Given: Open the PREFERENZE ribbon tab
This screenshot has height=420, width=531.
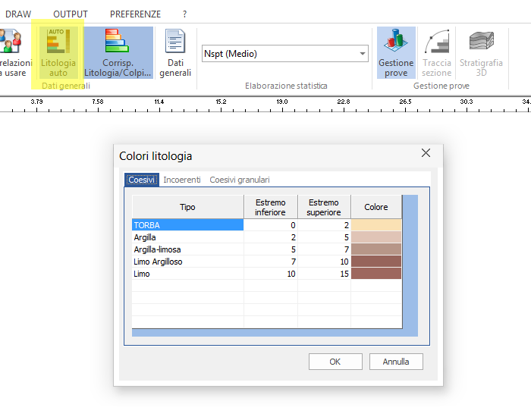Looking at the screenshot, I should tap(135, 14).
